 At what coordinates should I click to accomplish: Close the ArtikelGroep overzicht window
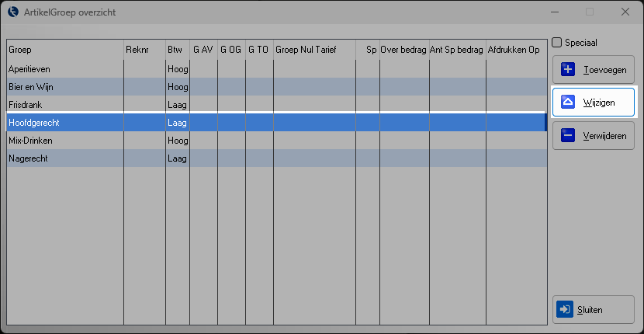click(625, 12)
